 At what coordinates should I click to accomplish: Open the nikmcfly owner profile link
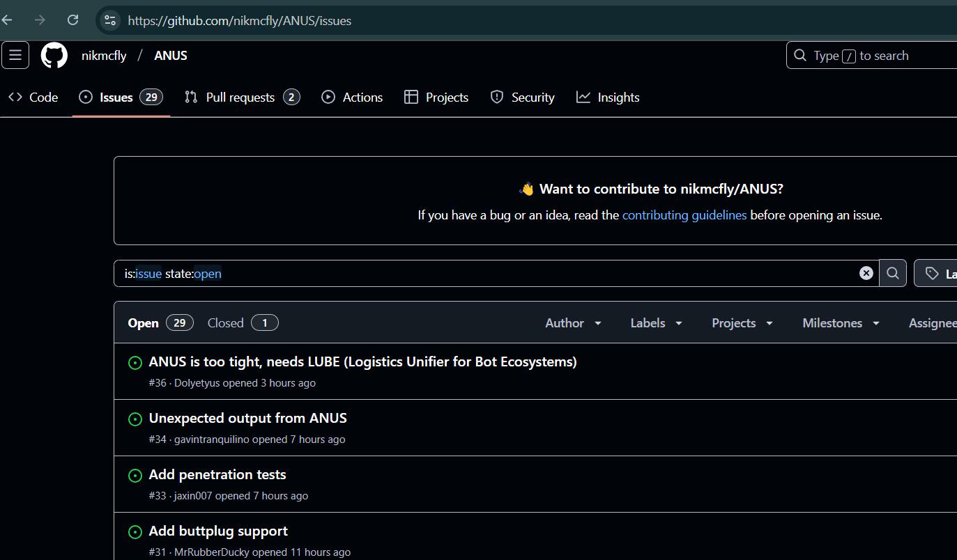click(104, 56)
